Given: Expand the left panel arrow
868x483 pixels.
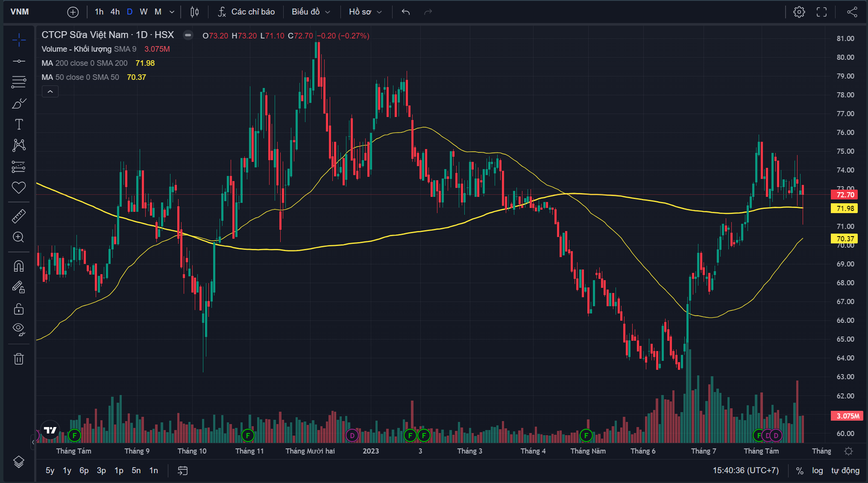Looking at the screenshot, I should [x=33, y=442].
